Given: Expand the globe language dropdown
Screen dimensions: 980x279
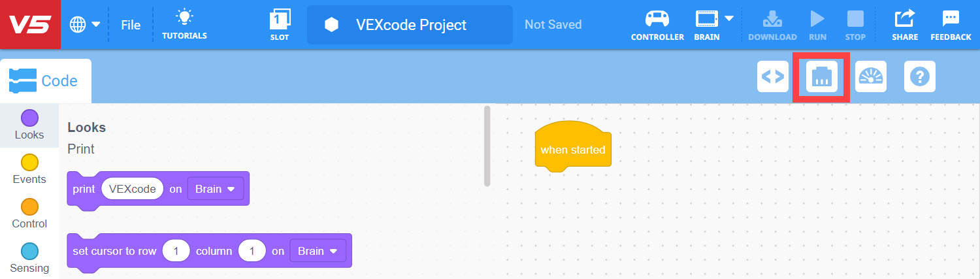Looking at the screenshot, I should pyautogui.click(x=86, y=25).
